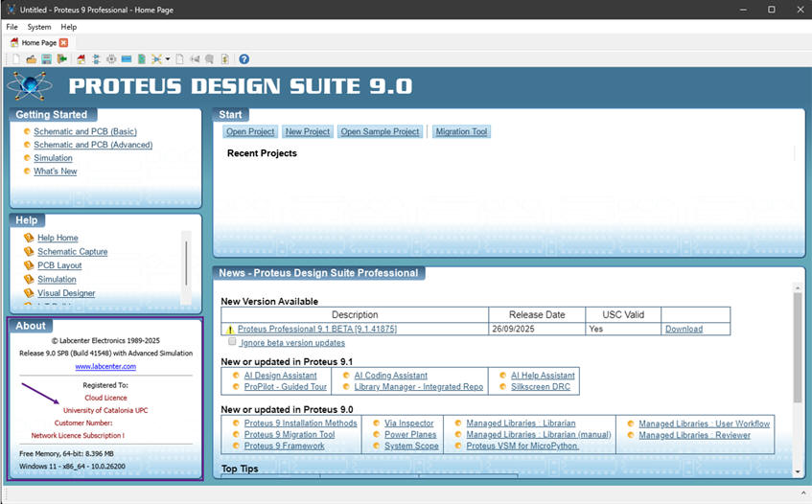The height and width of the screenshot is (504, 812).
Task: Open Library Manager - Integrated Repo link
Action: (418, 386)
